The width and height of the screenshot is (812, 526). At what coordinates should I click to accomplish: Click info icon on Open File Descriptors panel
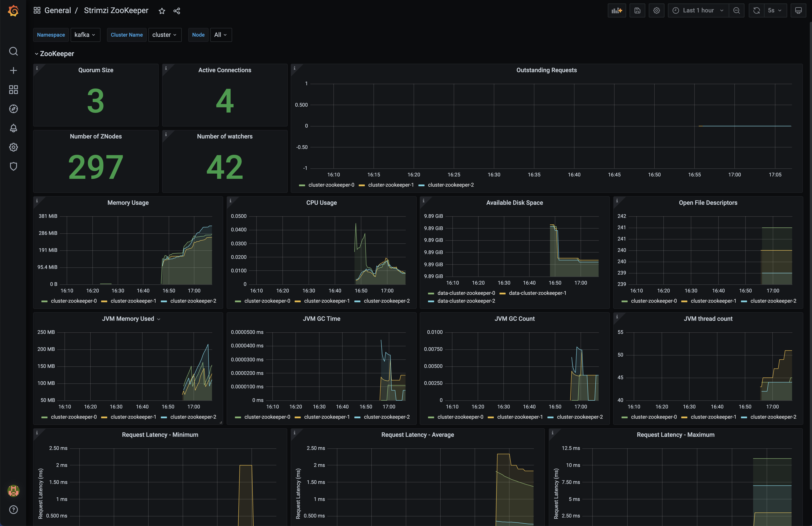[x=617, y=200]
